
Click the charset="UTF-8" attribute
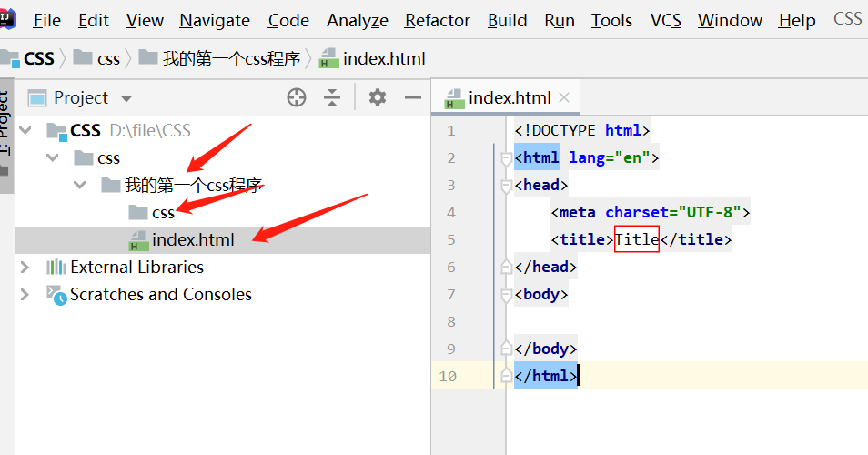[673, 212]
